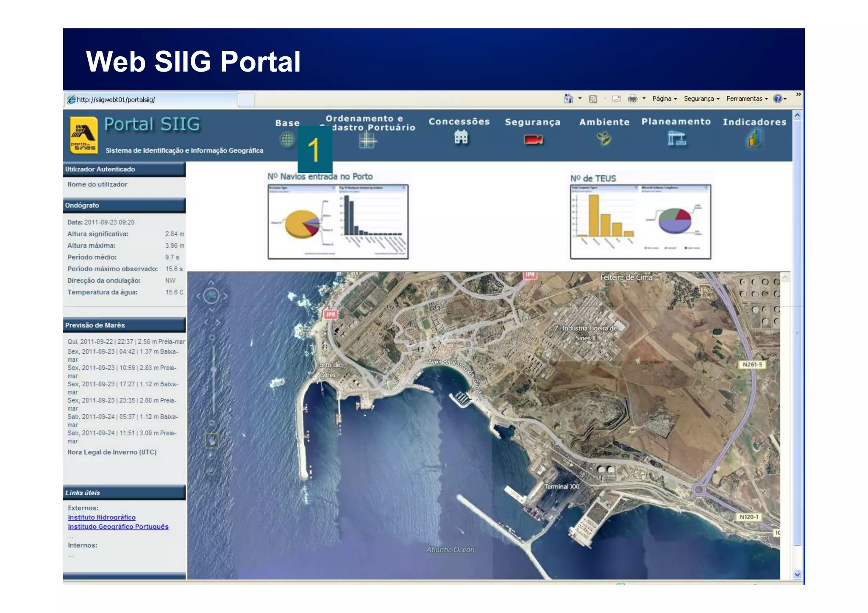Click the browser Home icon
Viewport: 868px width, 613px height.
tap(568, 99)
